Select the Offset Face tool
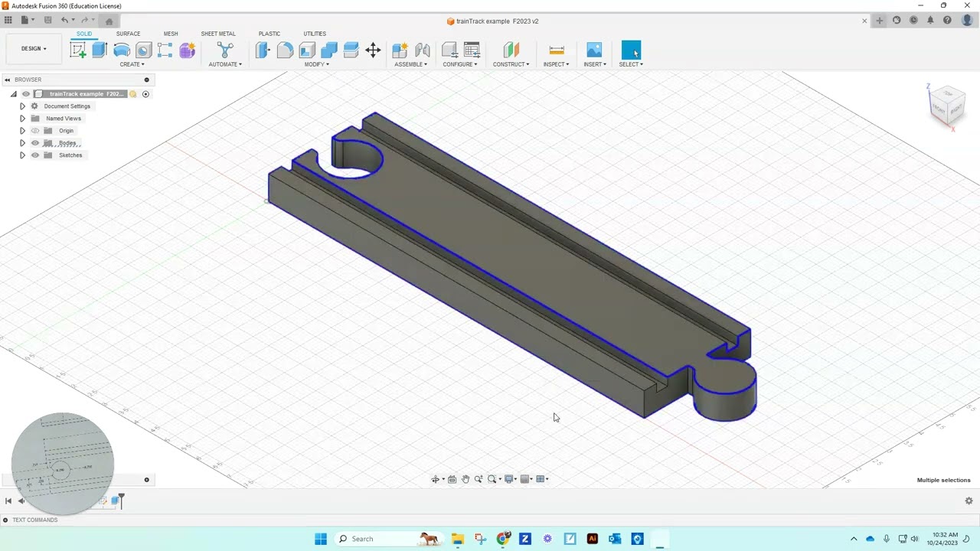Screen dimensions: 980x551 click(351, 51)
